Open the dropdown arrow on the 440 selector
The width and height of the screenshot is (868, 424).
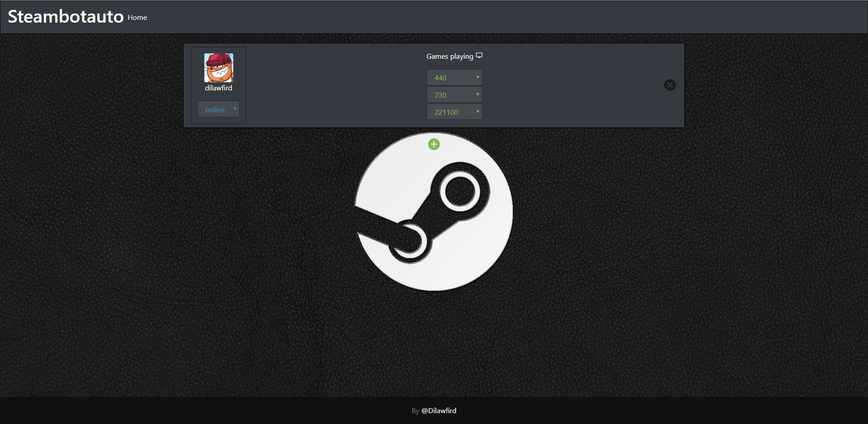tap(477, 77)
